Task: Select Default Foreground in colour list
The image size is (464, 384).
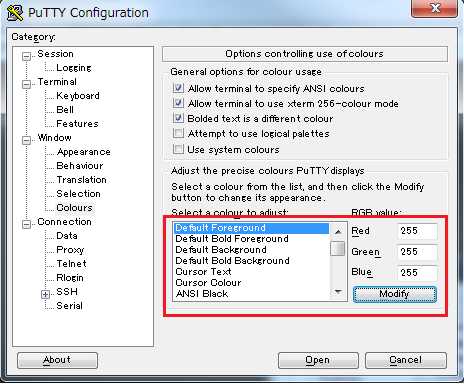Action: (x=251, y=228)
